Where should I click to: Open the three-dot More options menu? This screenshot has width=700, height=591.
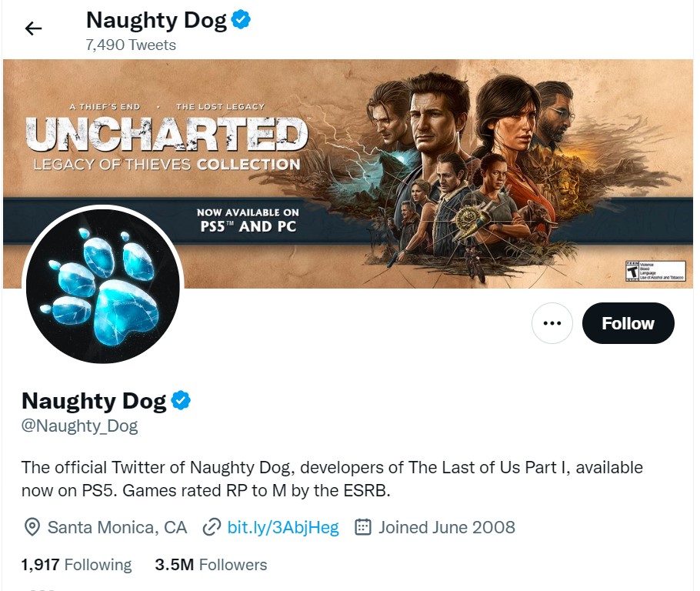[552, 323]
